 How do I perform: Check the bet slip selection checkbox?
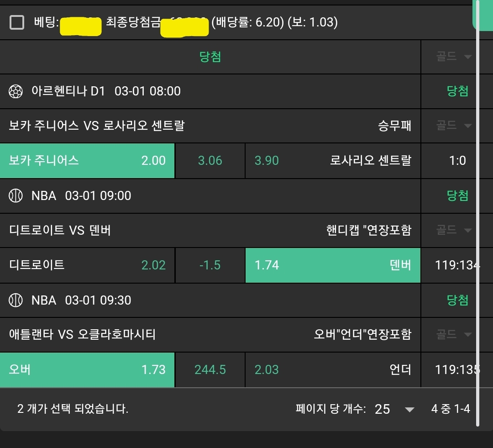pyautogui.click(x=17, y=22)
